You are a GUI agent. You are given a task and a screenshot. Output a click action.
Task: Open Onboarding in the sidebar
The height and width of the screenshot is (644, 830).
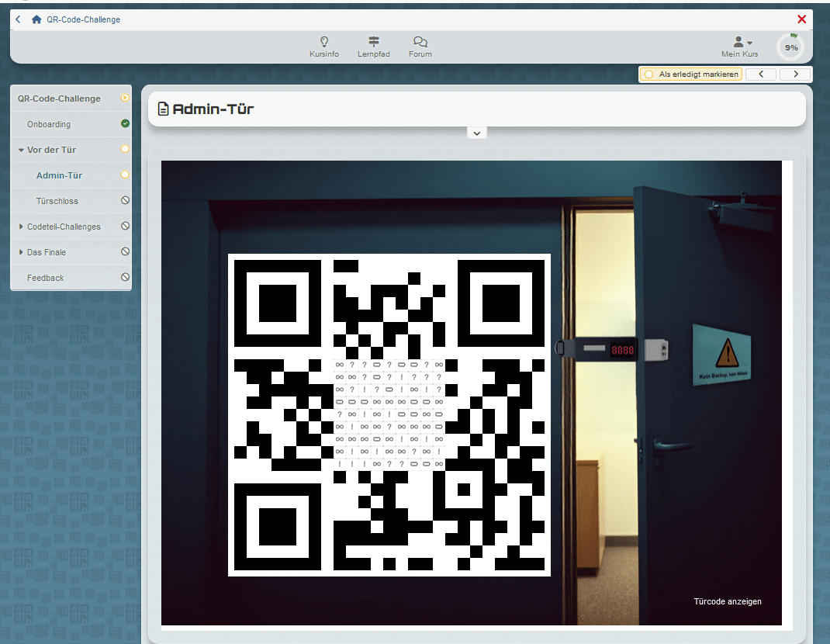click(x=49, y=124)
